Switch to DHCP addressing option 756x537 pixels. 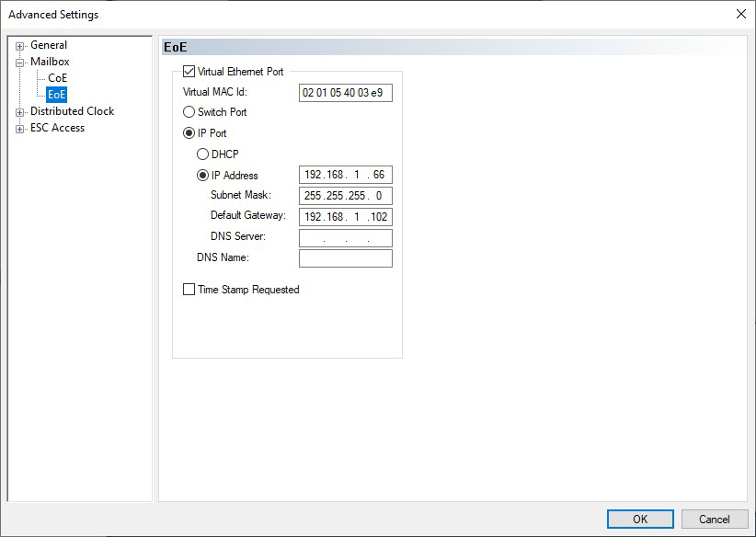[x=203, y=154]
